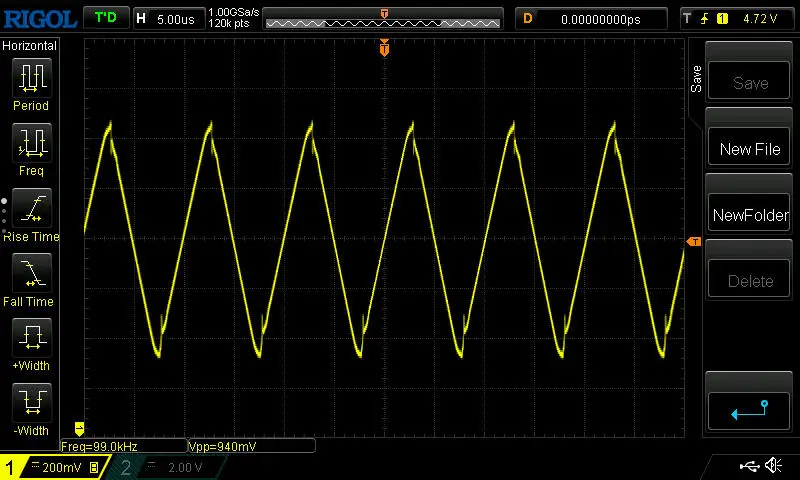Click the trigger level 4.72 V readout
This screenshot has height=480, width=800.
pyautogui.click(x=760, y=19)
